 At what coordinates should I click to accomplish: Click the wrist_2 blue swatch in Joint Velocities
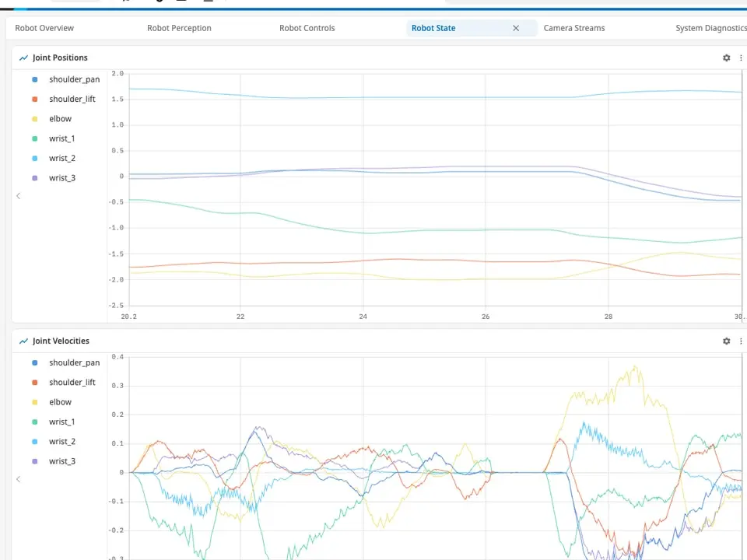coord(35,442)
